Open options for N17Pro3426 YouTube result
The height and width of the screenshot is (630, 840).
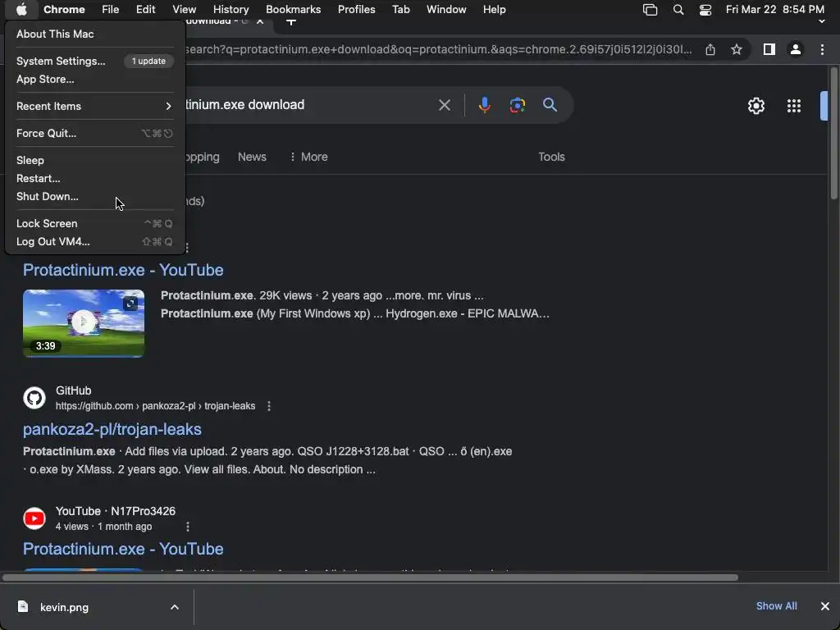188,527
